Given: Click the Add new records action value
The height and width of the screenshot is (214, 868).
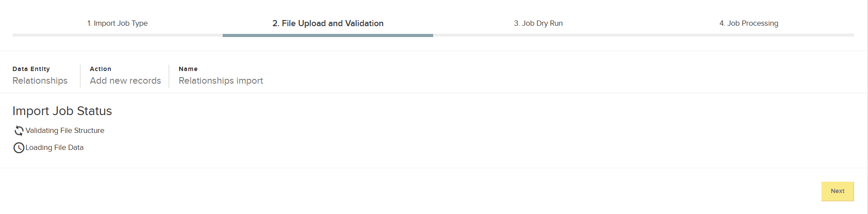Looking at the screenshot, I should pos(125,81).
